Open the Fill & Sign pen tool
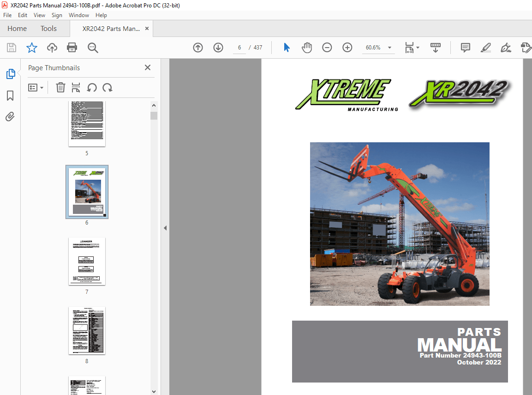 (506, 47)
